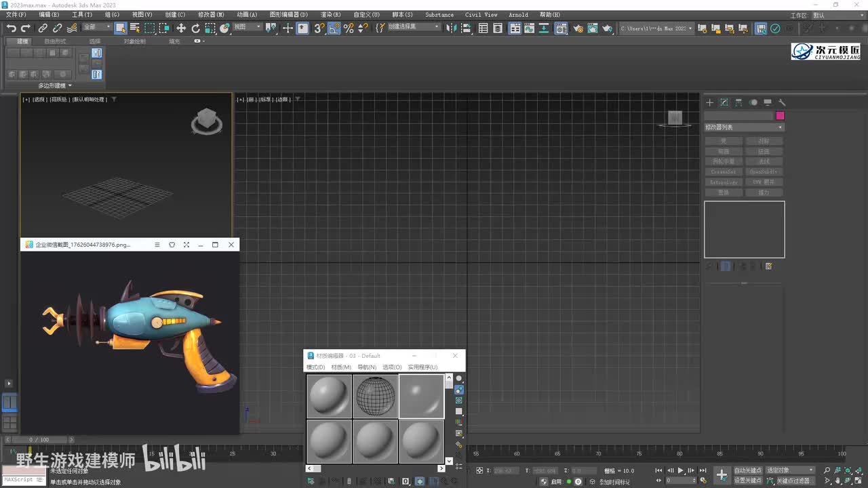Switch to the 自由形式 ribbon tab
This screenshot has width=868, height=488.
[55, 41]
